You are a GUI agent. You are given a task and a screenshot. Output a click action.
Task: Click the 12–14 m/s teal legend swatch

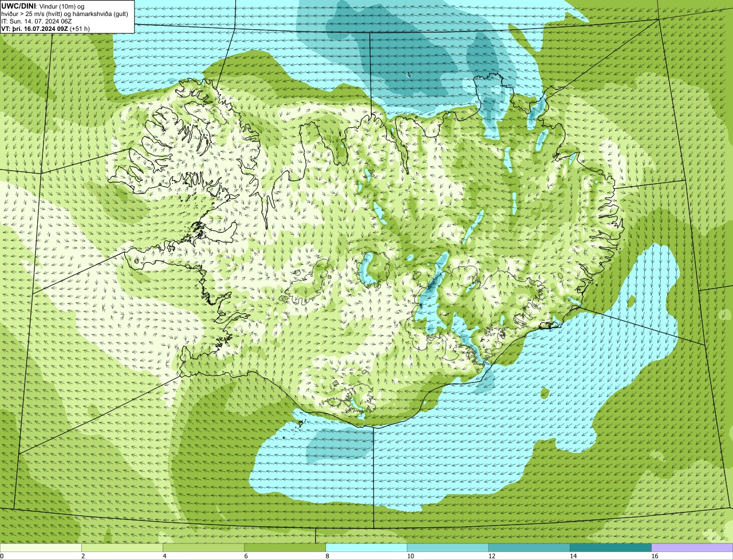(x=529, y=548)
